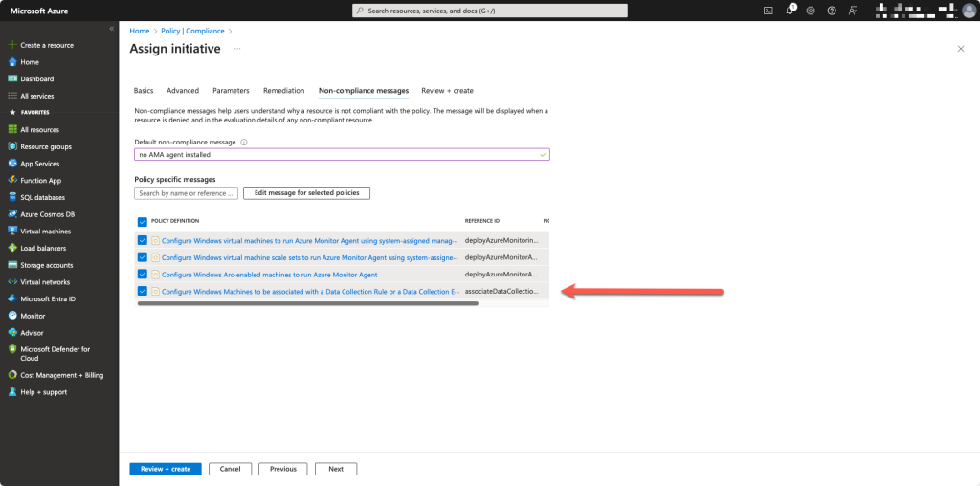Switch to the Remediation tab

pyautogui.click(x=283, y=91)
